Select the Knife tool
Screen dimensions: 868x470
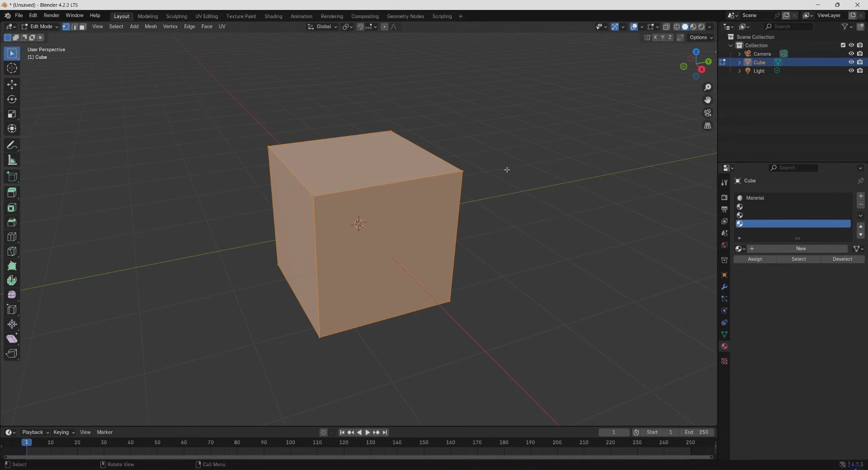coord(12,251)
